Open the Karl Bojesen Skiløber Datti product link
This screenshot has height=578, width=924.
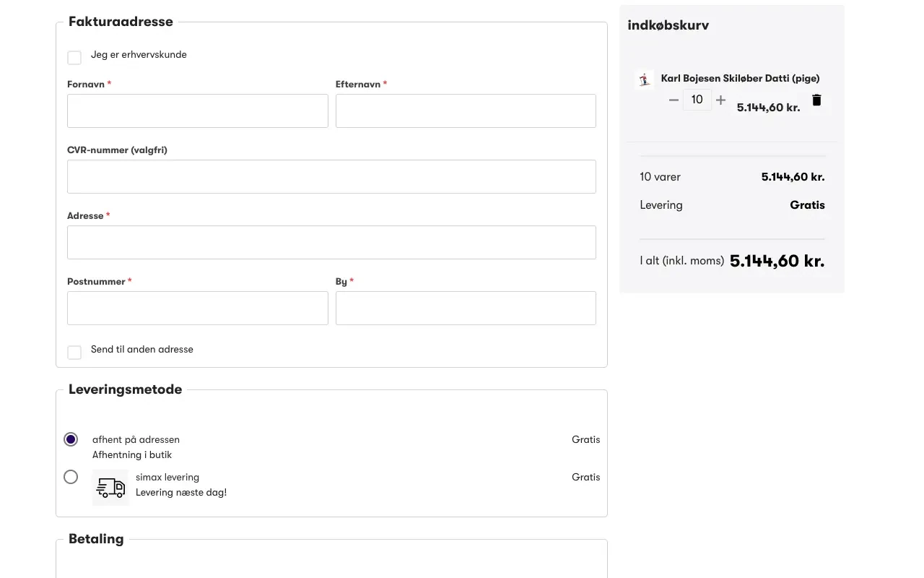tap(740, 78)
